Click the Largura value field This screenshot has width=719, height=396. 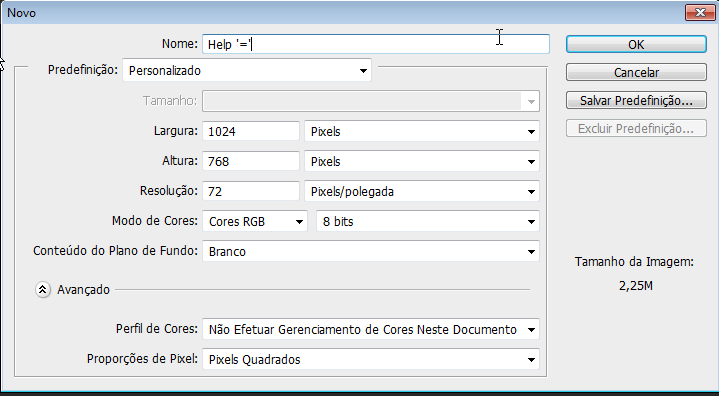251,132
